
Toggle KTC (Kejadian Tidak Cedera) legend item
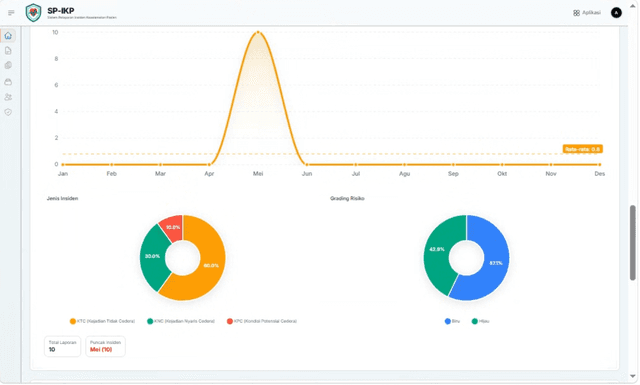102,321
